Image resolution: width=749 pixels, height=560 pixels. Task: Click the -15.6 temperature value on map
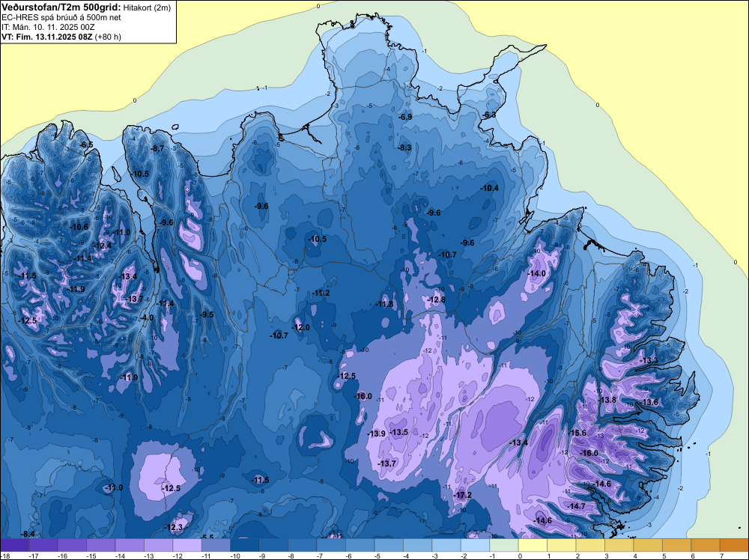[577, 433]
